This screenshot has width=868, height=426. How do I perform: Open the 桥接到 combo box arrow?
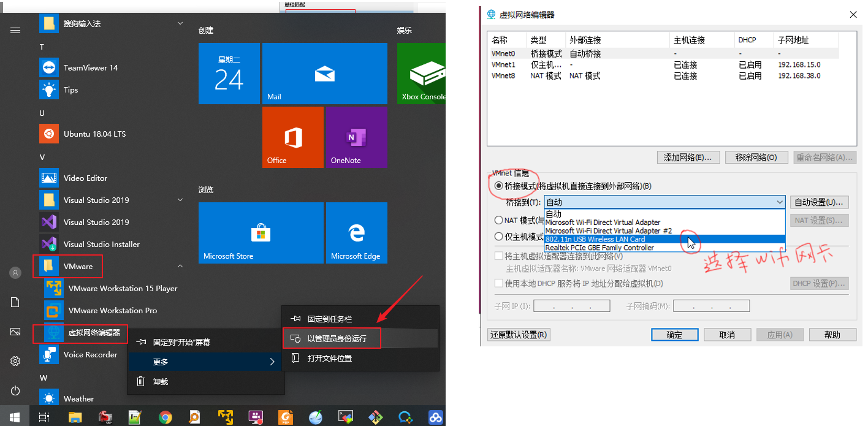point(780,202)
